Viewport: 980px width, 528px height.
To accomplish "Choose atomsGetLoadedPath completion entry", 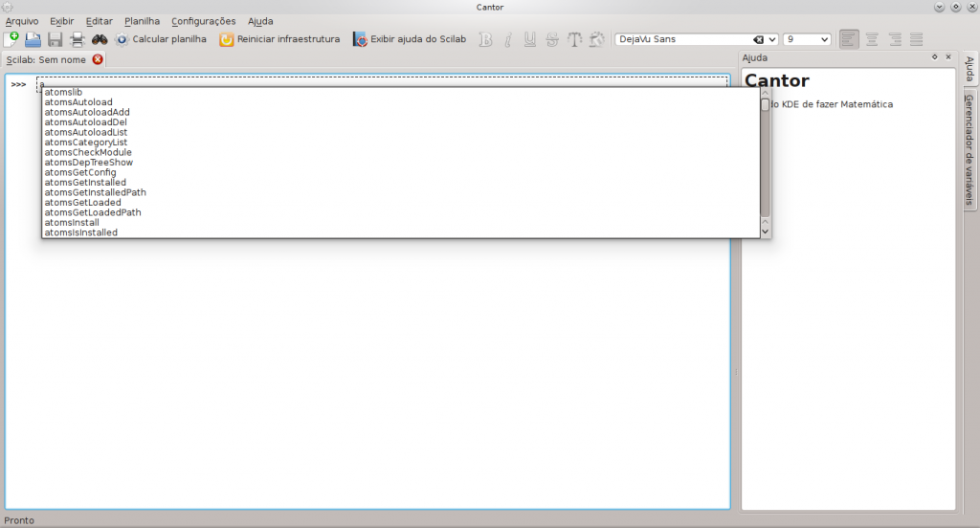I will 401,212.
